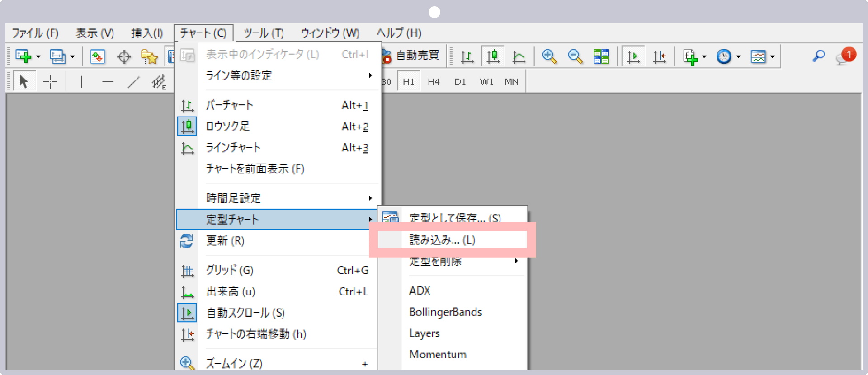The height and width of the screenshot is (375, 868).
Task: Toggle the 自動売買 auto-trading button
Action: (411, 56)
